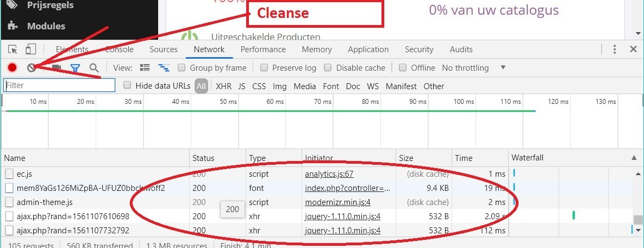This screenshot has height=248, width=644.
Task: Open the No throttling dropdown
Action: pyautogui.click(x=473, y=68)
